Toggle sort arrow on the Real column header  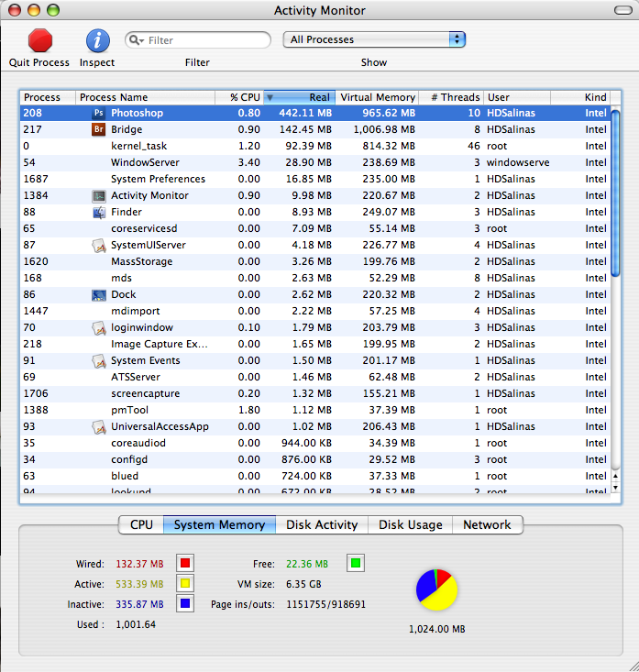pos(270,98)
